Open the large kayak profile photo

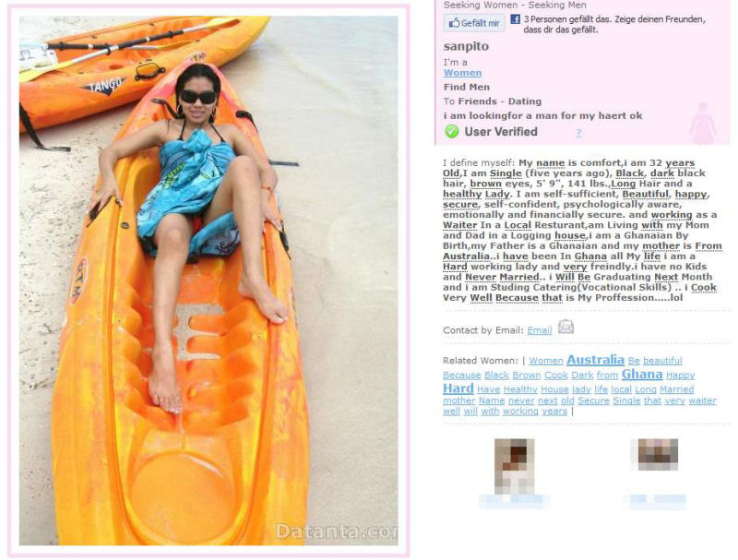tap(208, 280)
